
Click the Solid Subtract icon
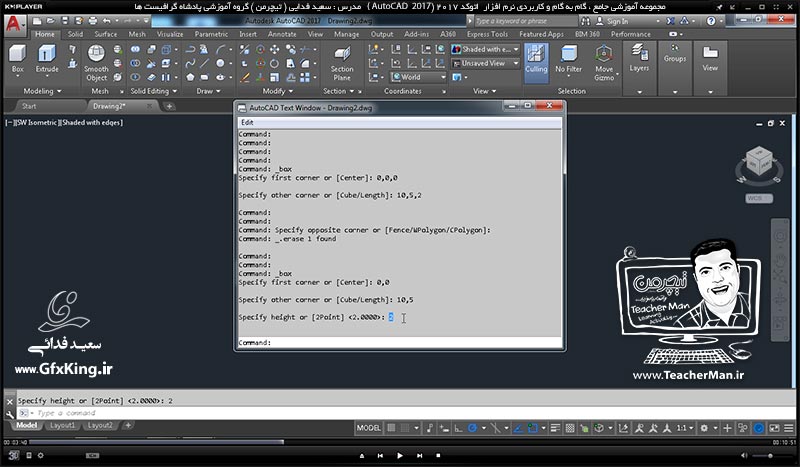tap(135, 63)
